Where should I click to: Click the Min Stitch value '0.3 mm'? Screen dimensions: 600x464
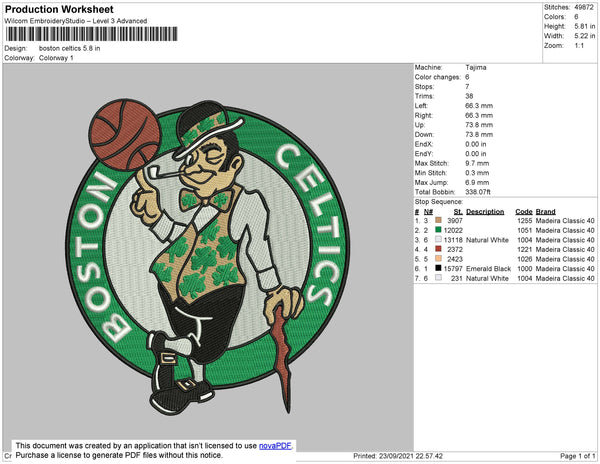point(477,173)
